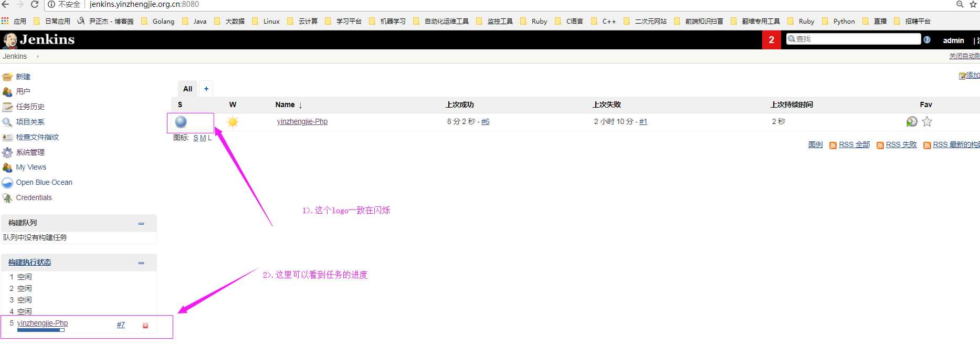The height and width of the screenshot is (355, 980).
Task: Click the 系统管理 sidebar link text
Action: point(30,153)
